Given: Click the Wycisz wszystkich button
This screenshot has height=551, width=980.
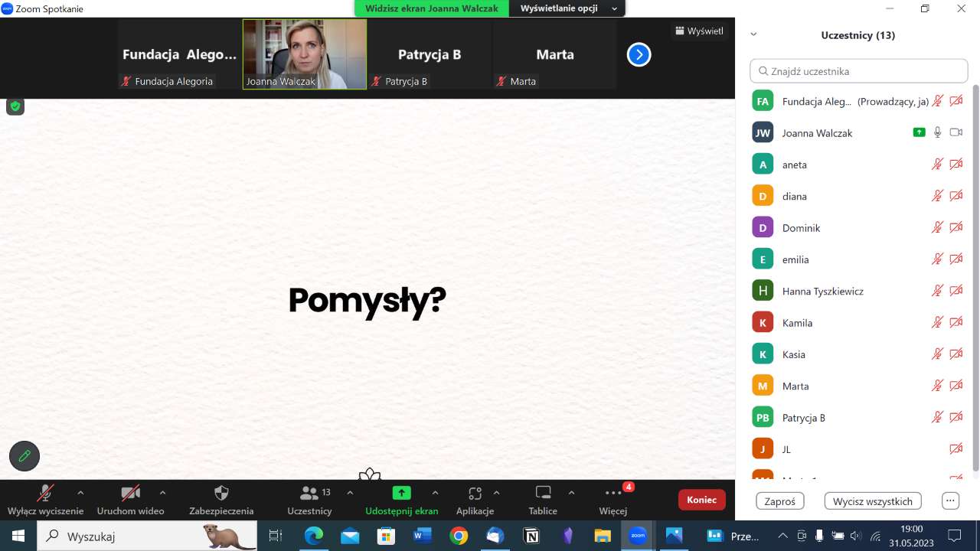Looking at the screenshot, I should coord(873,501).
